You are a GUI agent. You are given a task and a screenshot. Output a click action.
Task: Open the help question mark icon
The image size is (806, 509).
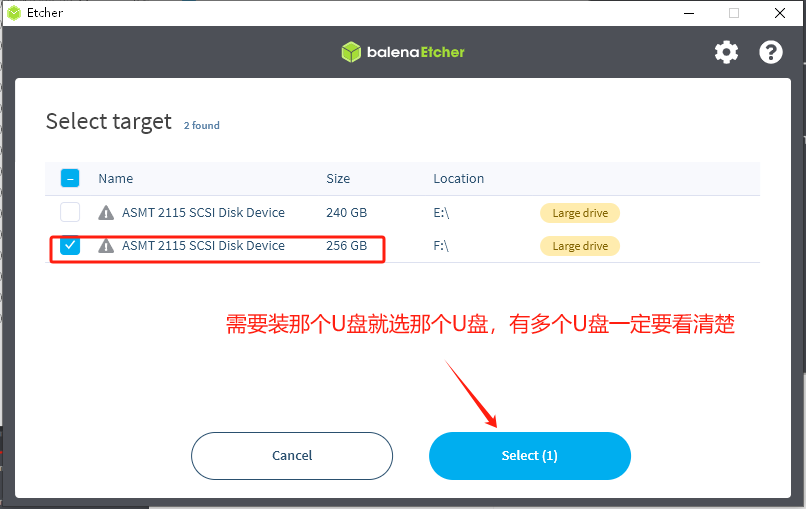771,52
